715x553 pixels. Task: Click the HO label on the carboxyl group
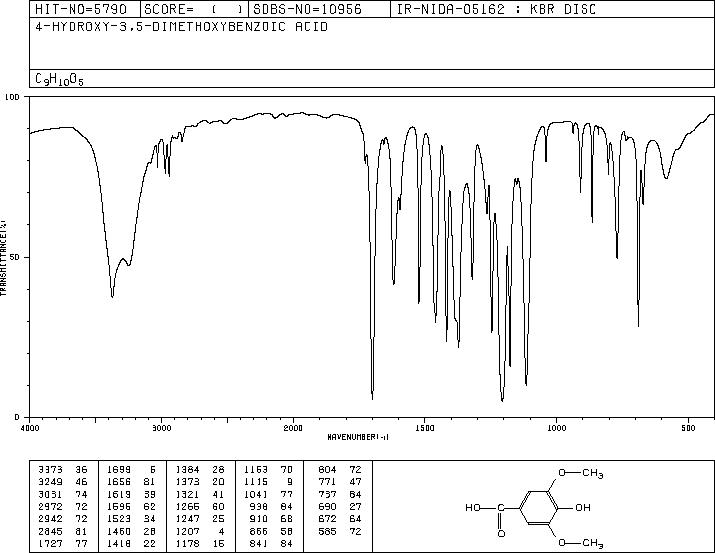473,507
